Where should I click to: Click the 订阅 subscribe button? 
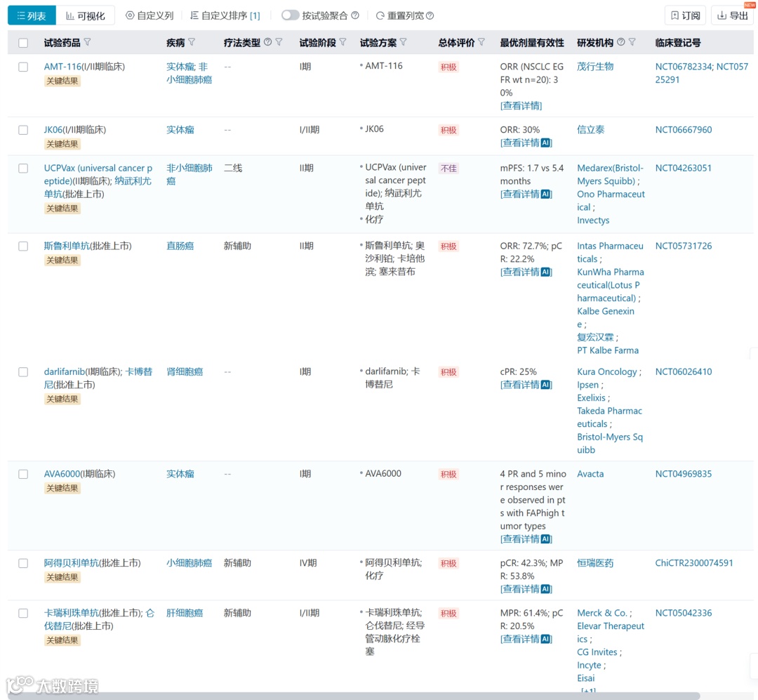(x=686, y=15)
